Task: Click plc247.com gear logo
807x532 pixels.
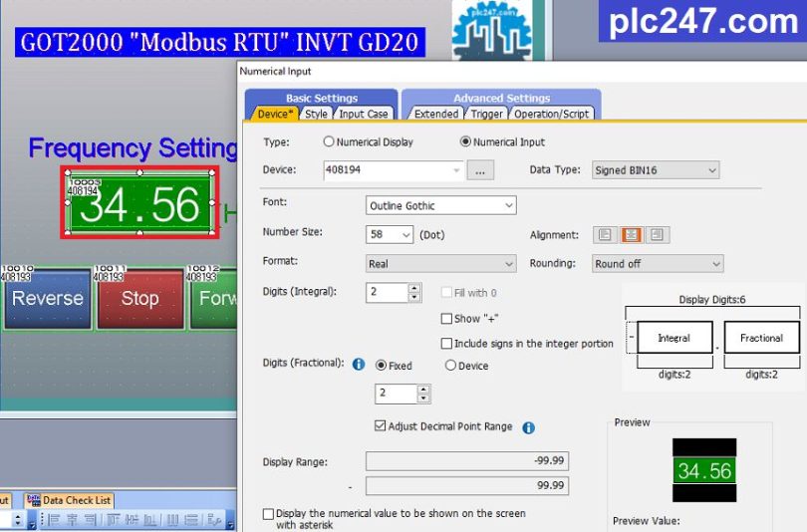Action: click(491, 30)
